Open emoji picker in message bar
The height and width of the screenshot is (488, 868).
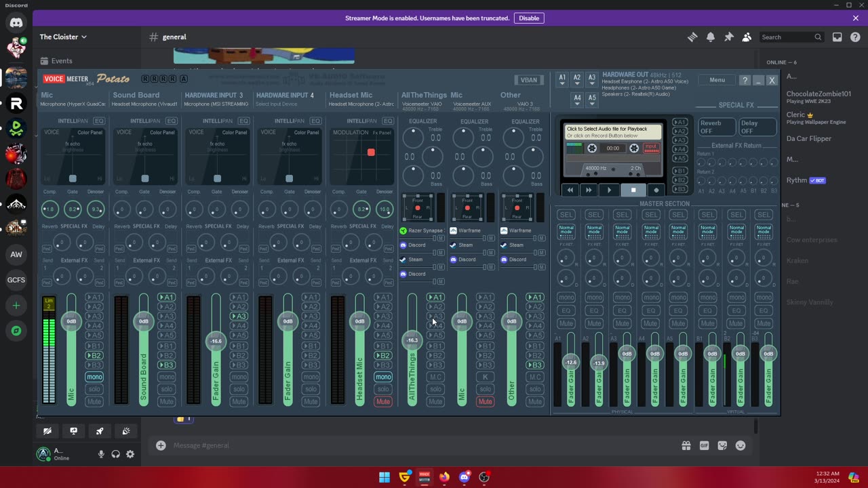[x=741, y=445]
